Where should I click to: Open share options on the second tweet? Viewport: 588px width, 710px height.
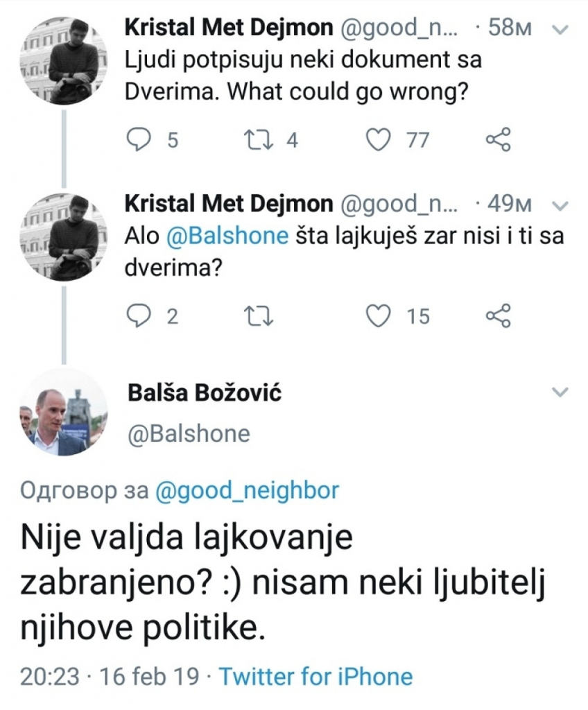(x=499, y=316)
